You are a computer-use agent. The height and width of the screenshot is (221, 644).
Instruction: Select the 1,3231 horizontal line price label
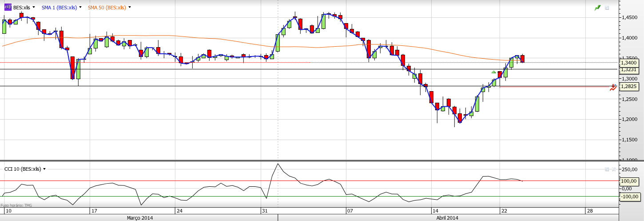coord(629,70)
